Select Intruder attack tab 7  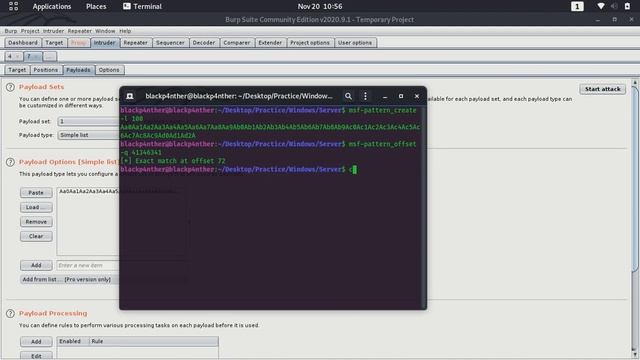pos(32,56)
